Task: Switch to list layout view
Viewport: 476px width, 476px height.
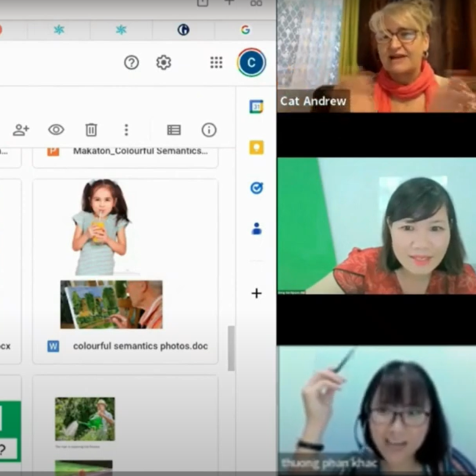Action: pos(173,130)
